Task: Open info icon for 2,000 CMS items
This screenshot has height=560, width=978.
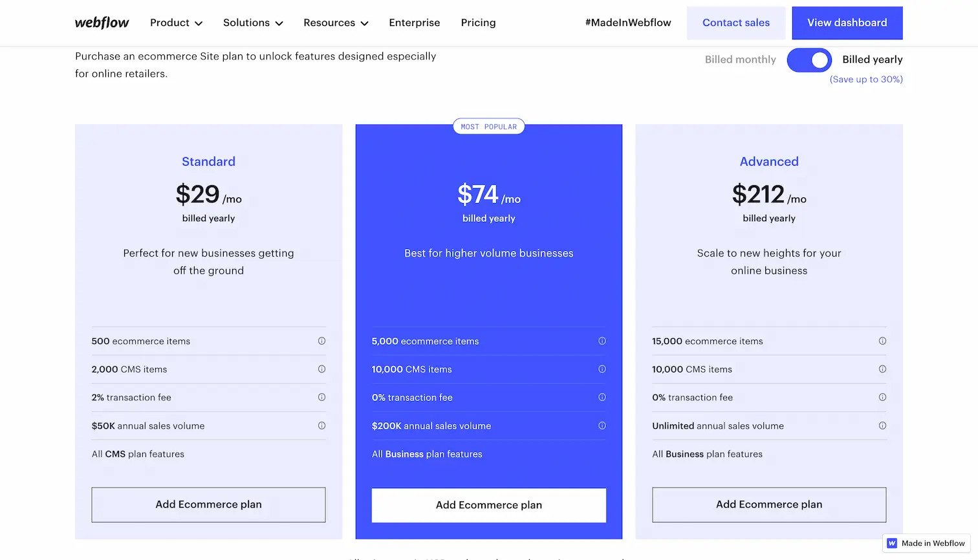Action: click(x=321, y=369)
